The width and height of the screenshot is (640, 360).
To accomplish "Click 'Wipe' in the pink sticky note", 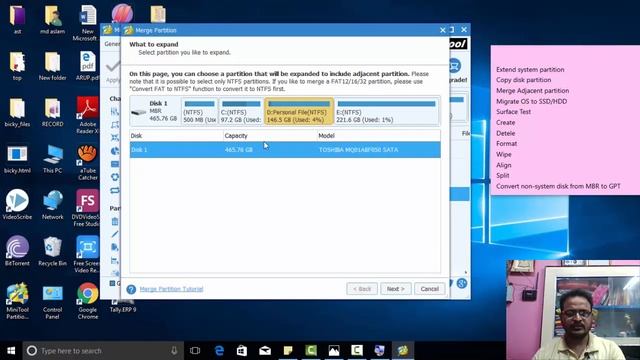I will tap(504, 154).
